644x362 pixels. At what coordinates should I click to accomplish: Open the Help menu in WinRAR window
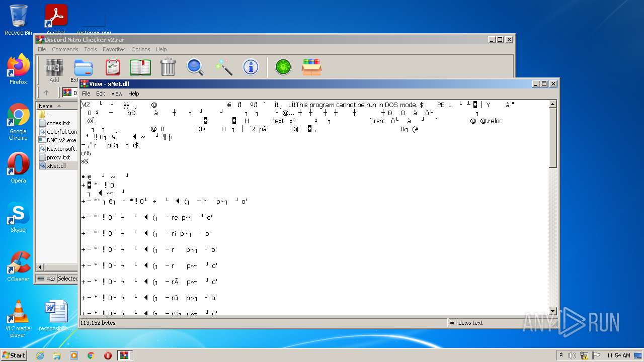161,49
